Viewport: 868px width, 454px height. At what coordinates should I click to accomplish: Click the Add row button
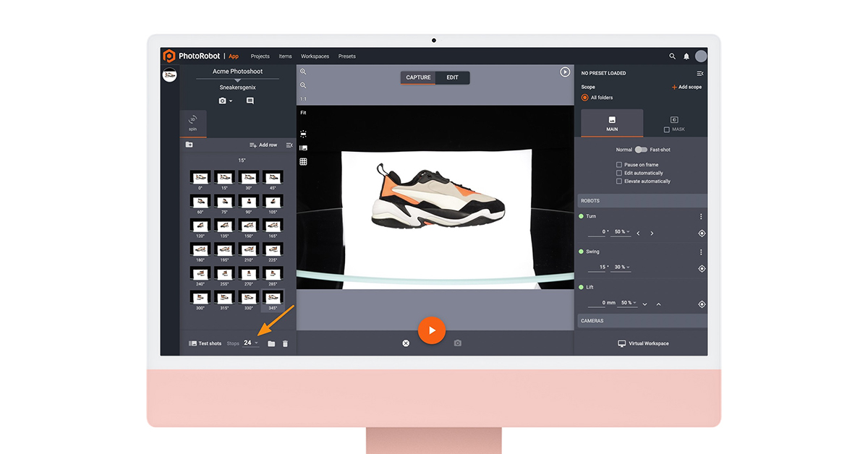point(263,145)
